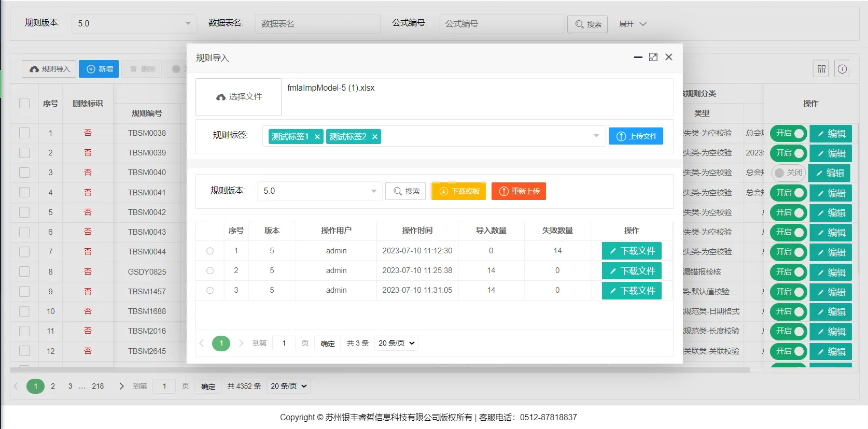Click the 公式编号 input field
The width and height of the screenshot is (868, 429).
pyautogui.click(x=501, y=24)
